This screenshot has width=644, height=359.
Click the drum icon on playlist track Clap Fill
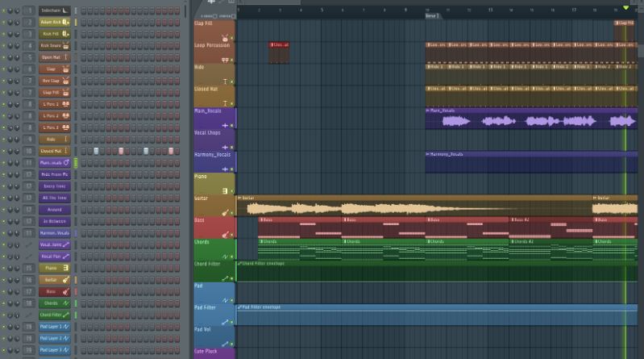225,38
